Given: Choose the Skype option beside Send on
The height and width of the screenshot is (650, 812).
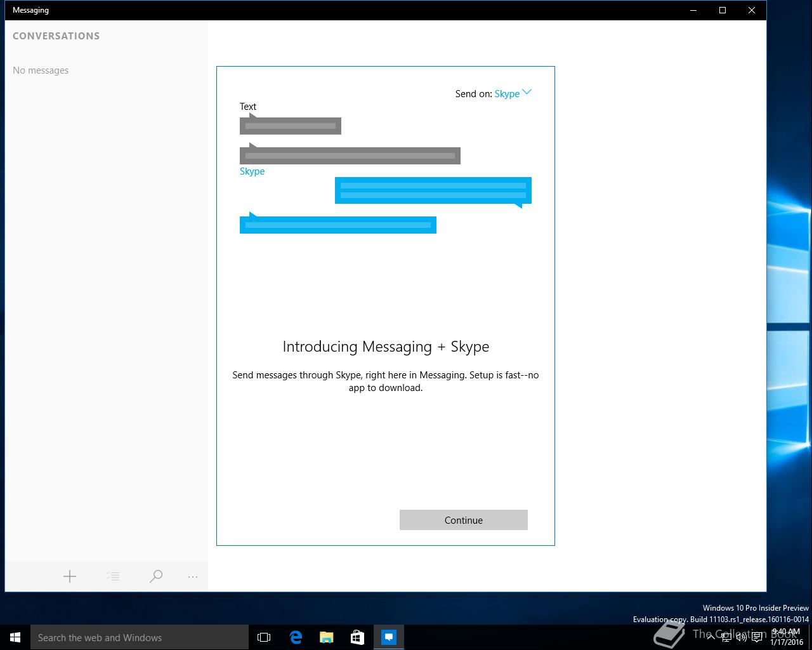Looking at the screenshot, I should [x=507, y=94].
